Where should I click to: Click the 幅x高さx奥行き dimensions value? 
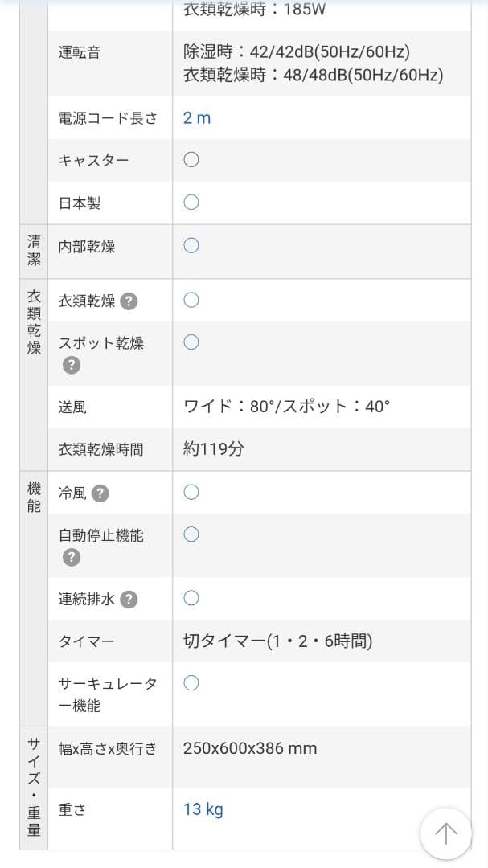(250, 748)
